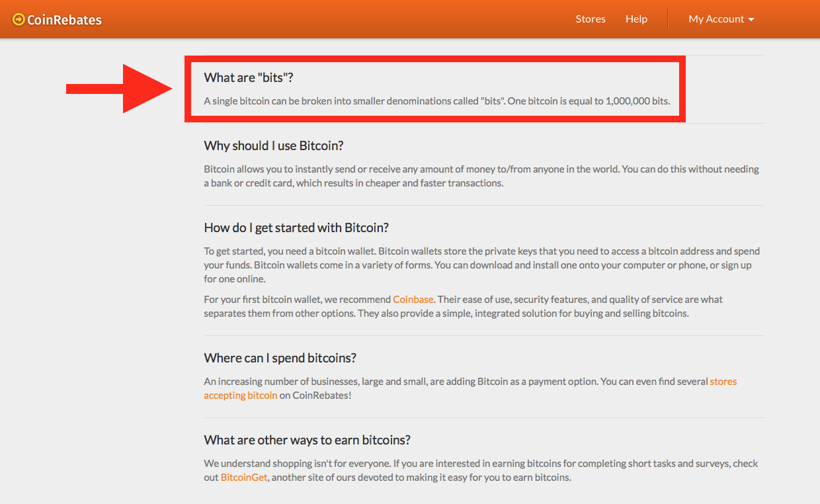820x504 pixels.
Task: Select the "Why should I use Bitcoin?" heading
Action: point(274,146)
